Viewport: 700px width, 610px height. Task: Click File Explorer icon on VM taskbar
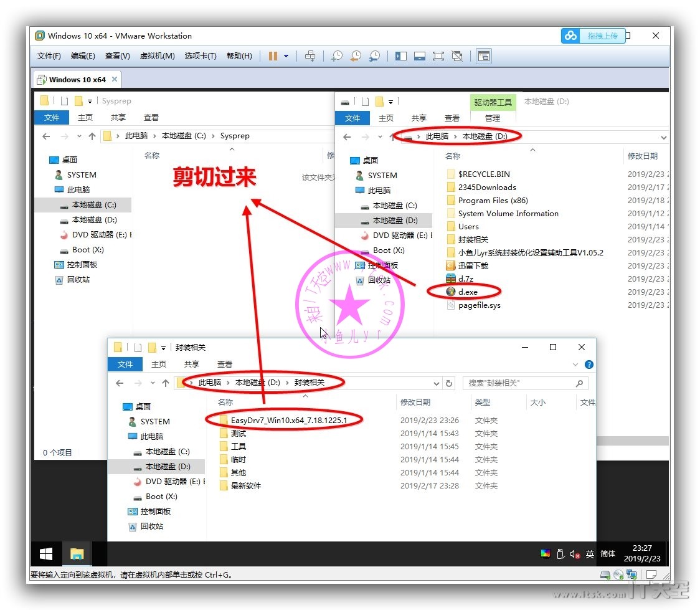tap(77, 554)
